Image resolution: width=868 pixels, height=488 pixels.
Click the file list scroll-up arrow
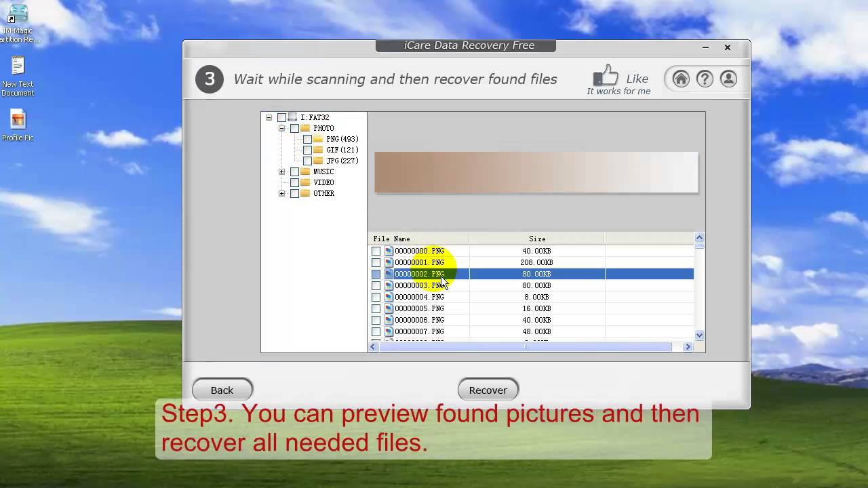point(699,237)
